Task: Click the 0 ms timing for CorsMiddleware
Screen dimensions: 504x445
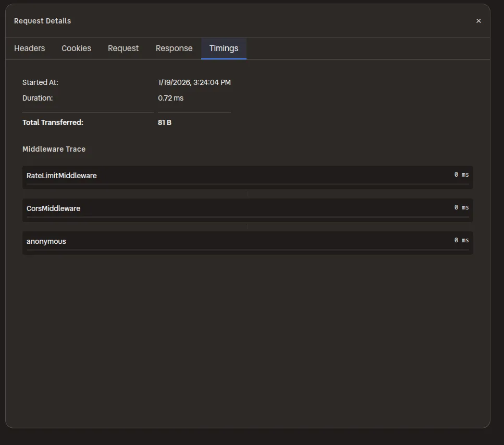Action: point(460,207)
